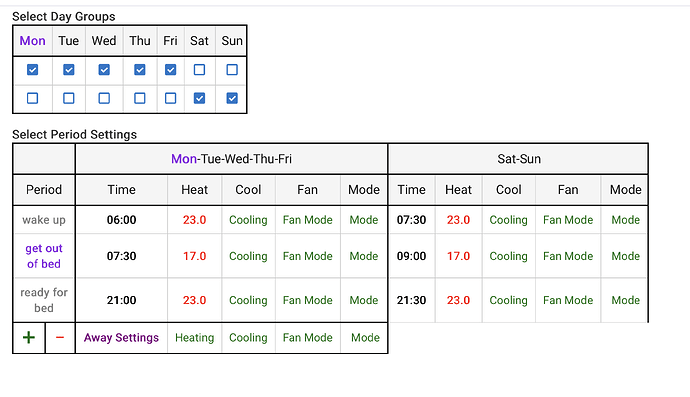
Task: Edit weekend wake up time 07:30
Action: [411, 220]
